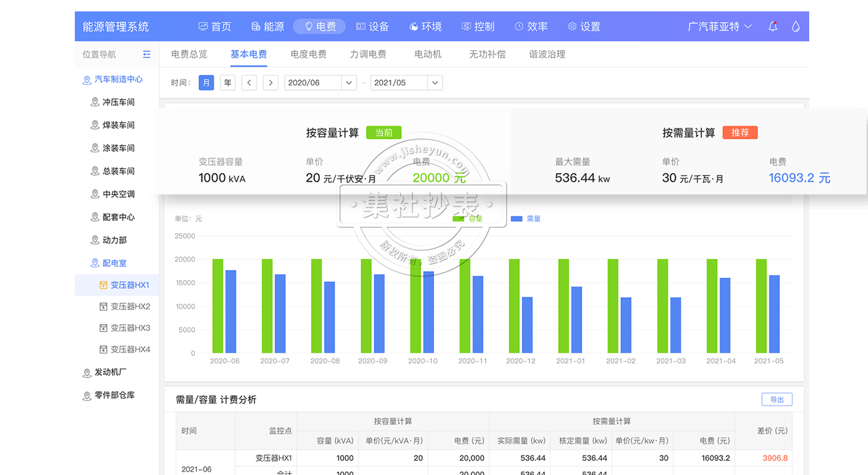Go to 首页 home page
868x475 pixels.
(x=214, y=27)
